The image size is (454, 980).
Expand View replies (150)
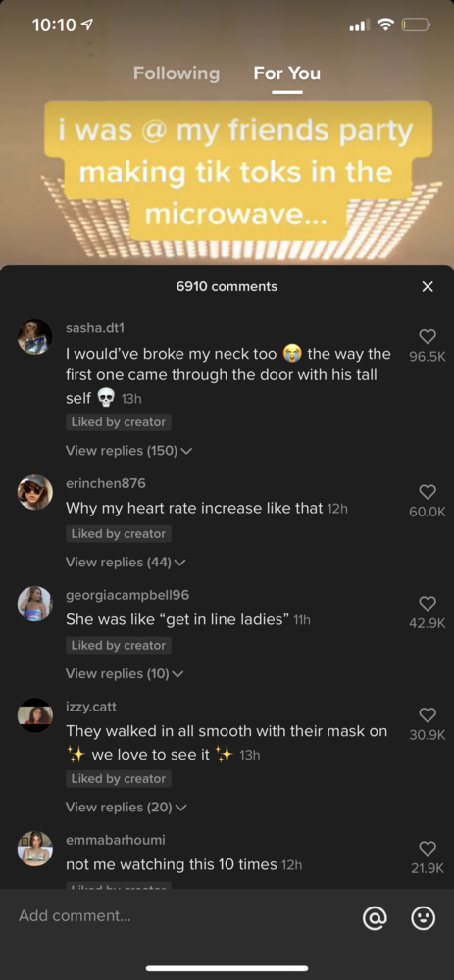(128, 451)
